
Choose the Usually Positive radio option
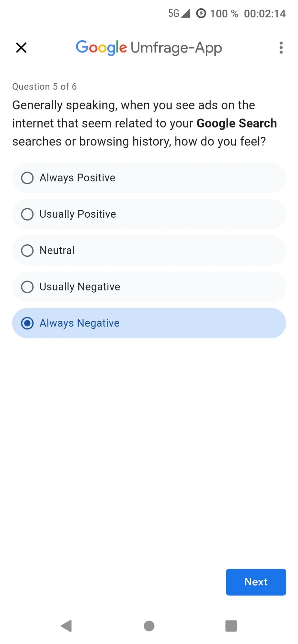tap(27, 214)
